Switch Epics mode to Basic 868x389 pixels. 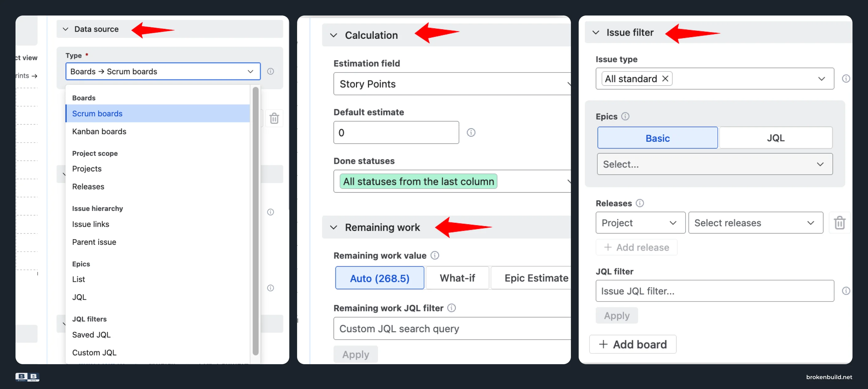(x=657, y=138)
